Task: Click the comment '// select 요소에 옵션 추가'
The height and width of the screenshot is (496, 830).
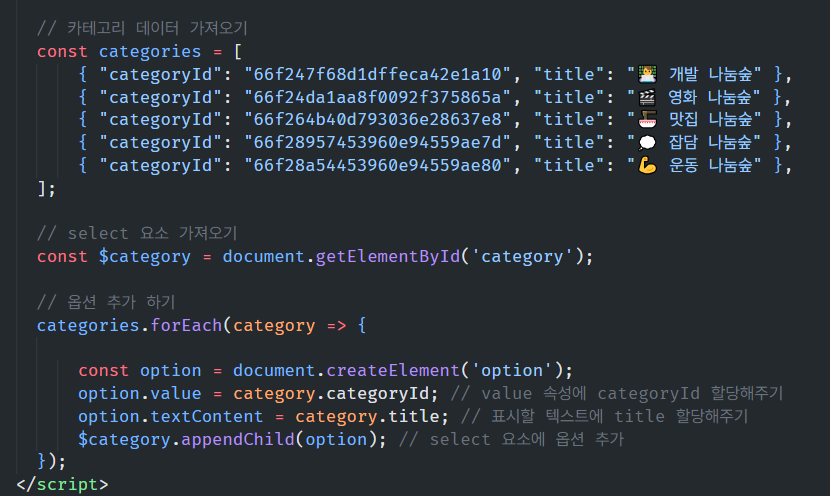Action: (511, 439)
